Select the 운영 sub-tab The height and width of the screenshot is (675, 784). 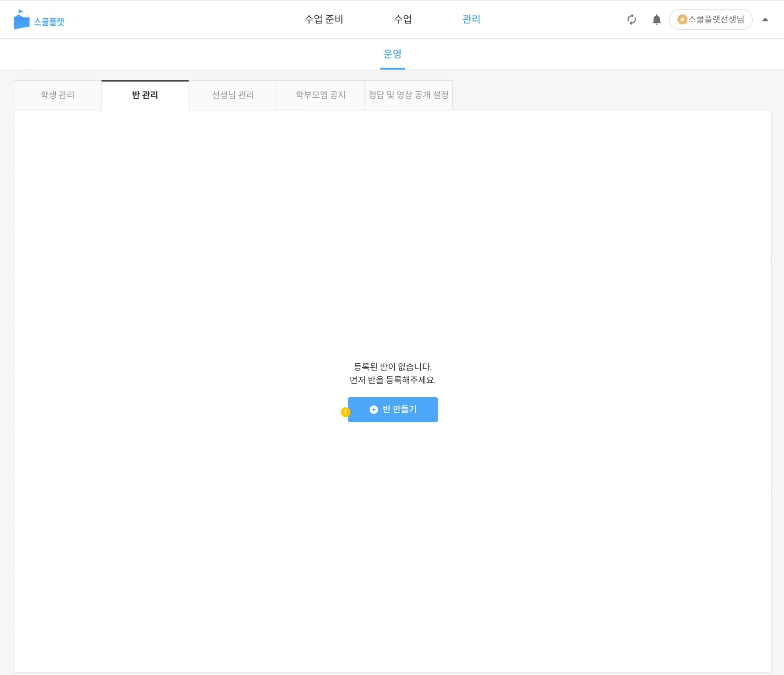tap(392, 54)
